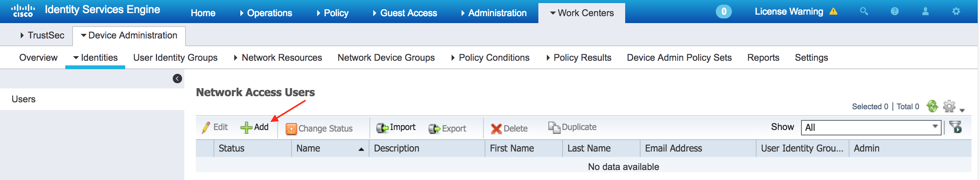The image size is (980, 180).
Task: Click the filter funnel icon
Action: click(955, 127)
